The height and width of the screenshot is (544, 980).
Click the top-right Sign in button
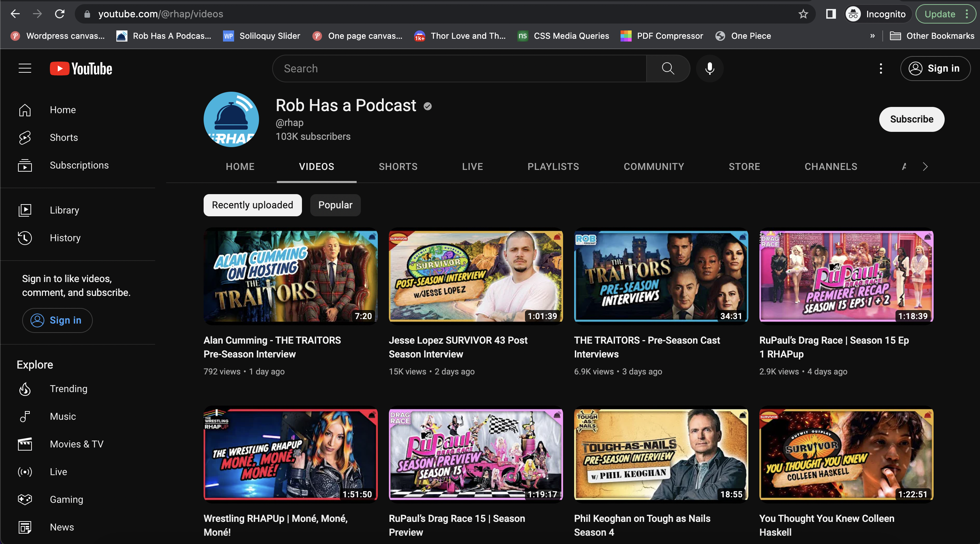935,69
